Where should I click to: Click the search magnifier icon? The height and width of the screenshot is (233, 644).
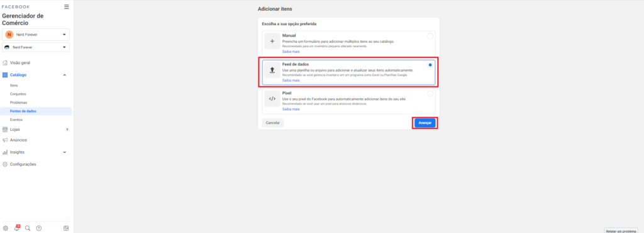point(28,228)
